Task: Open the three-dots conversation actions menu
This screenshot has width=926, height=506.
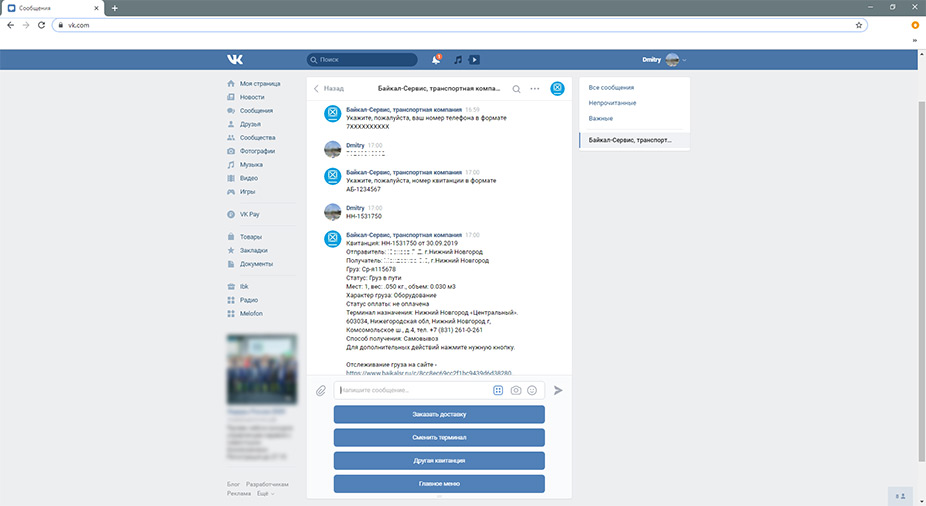Action: [535, 89]
